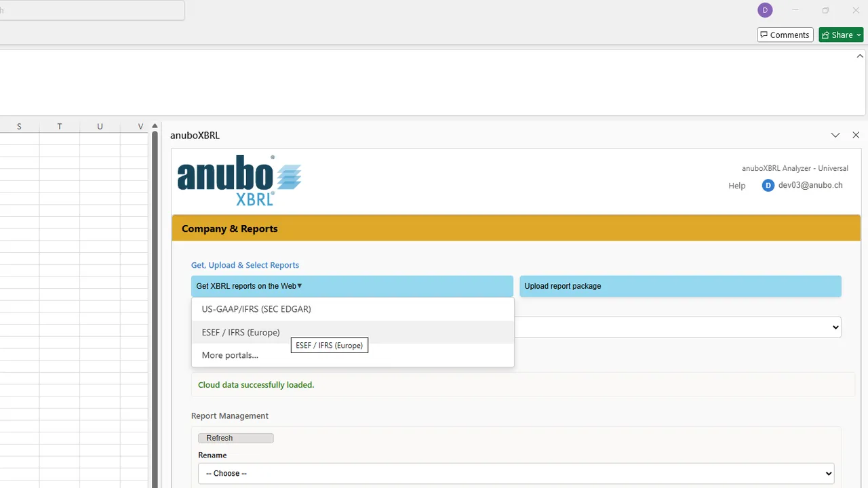This screenshot has width=868, height=488.
Task: Select column S header
Action: (x=19, y=127)
